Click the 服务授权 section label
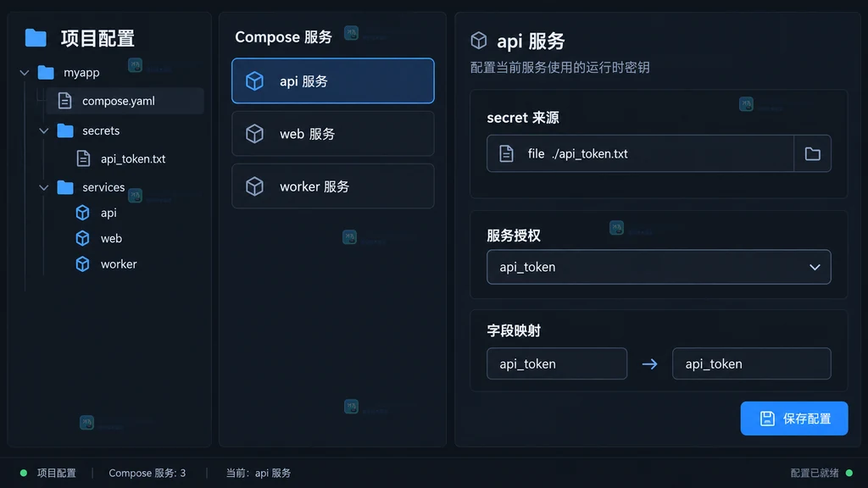This screenshot has height=488, width=868. [514, 236]
